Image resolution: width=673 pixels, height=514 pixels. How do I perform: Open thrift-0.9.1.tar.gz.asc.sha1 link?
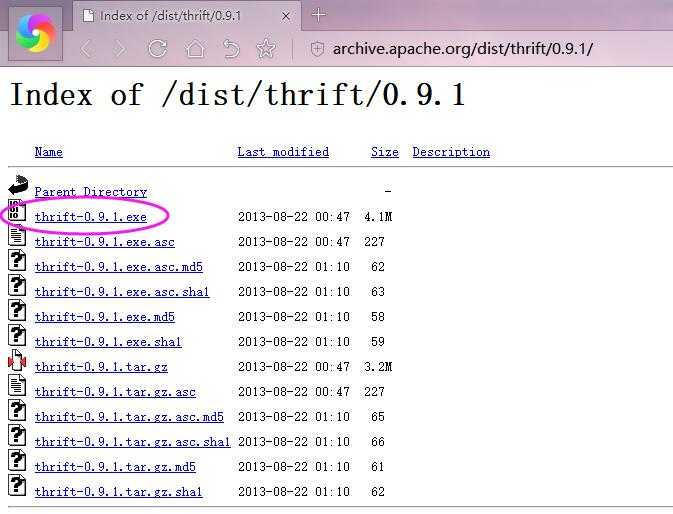coord(133,441)
